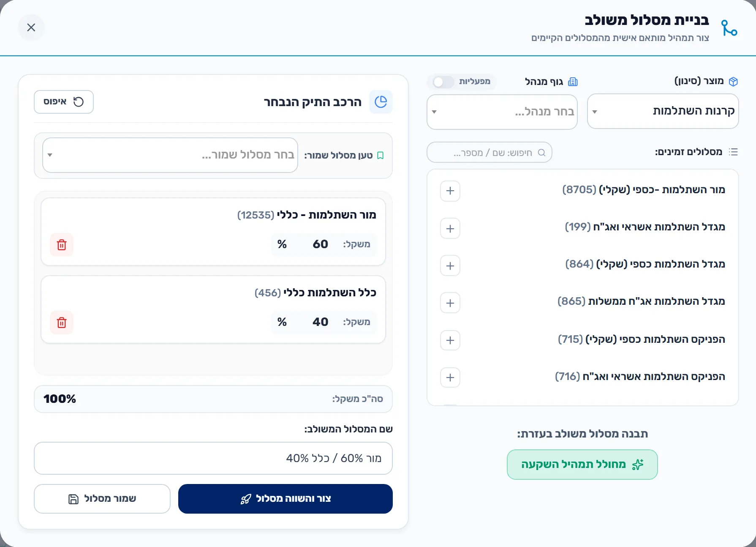Edit the weight value 40 field
Viewport: 756px width, 547px height.
[320, 322]
